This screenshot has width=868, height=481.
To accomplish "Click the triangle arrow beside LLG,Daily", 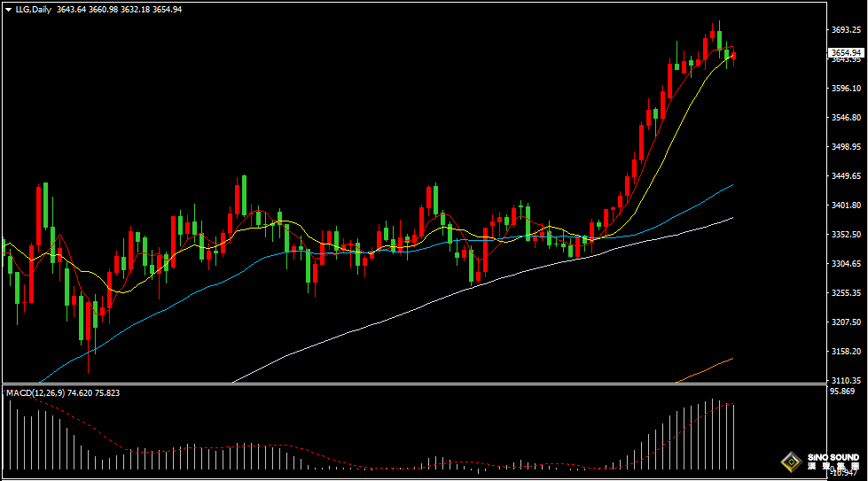I will click(8, 10).
